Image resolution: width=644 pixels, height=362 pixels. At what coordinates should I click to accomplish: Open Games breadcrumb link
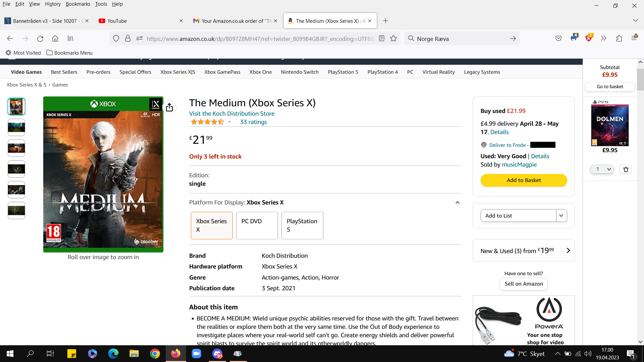[x=60, y=85]
